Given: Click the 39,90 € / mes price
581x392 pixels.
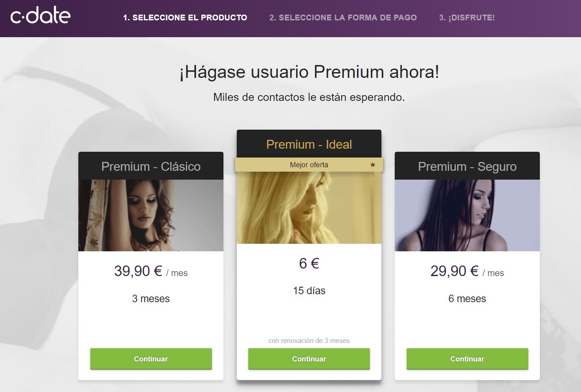Looking at the screenshot, I should [151, 271].
